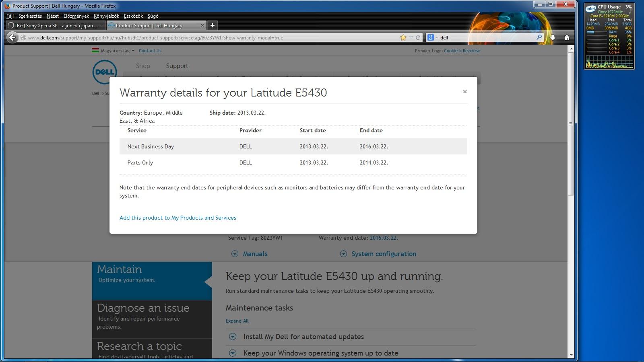Click the Service Tag 80Z3YW1 text

pyautogui.click(x=255, y=238)
